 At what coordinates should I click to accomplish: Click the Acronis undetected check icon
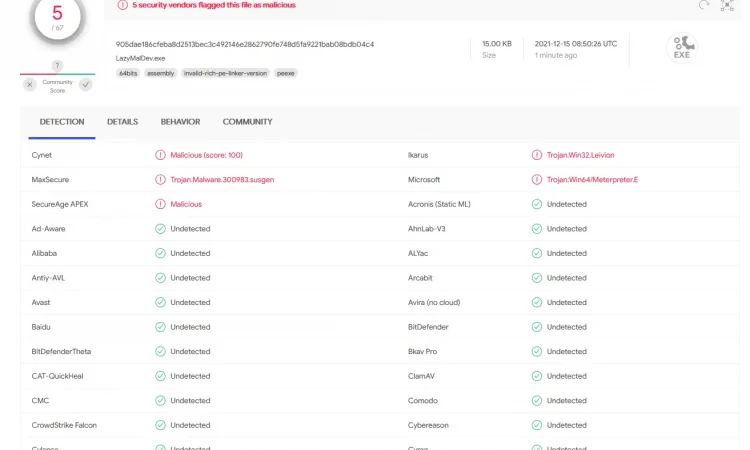537,204
